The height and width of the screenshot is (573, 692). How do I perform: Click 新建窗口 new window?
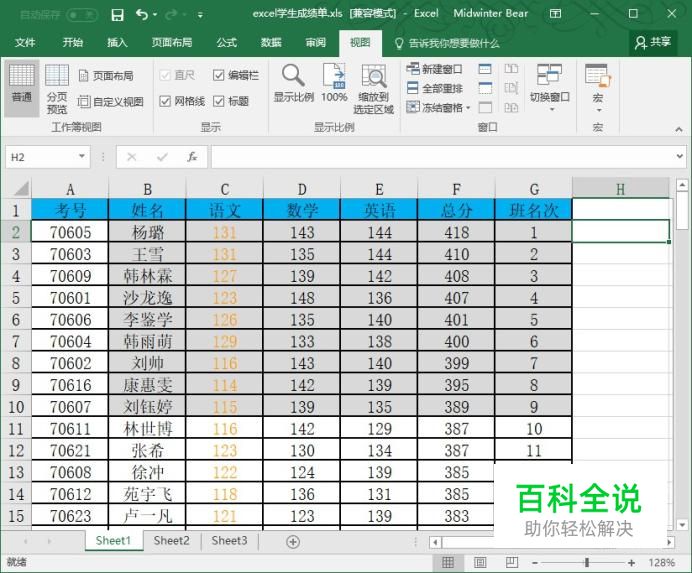coord(434,69)
